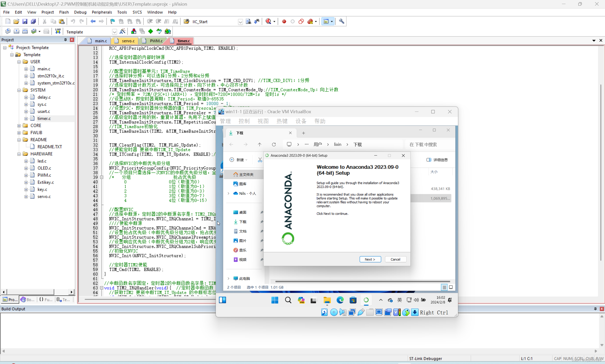Open a file with the folder icon

point(16,22)
